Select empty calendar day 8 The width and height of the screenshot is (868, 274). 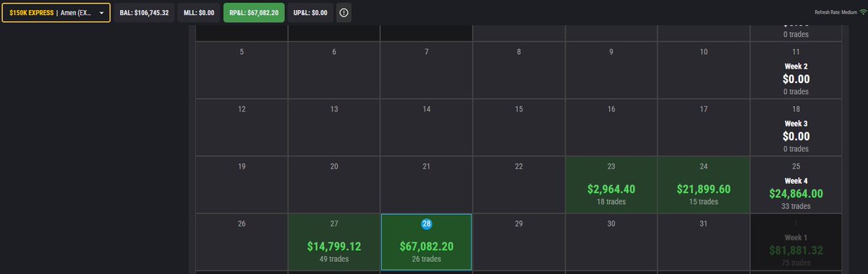tap(519, 71)
